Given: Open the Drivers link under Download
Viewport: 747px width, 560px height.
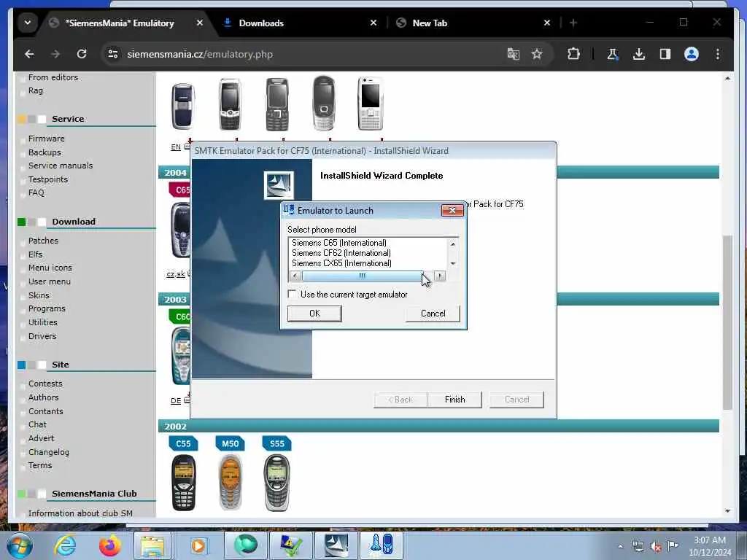Looking at the screenshot, I should (42, 336).
